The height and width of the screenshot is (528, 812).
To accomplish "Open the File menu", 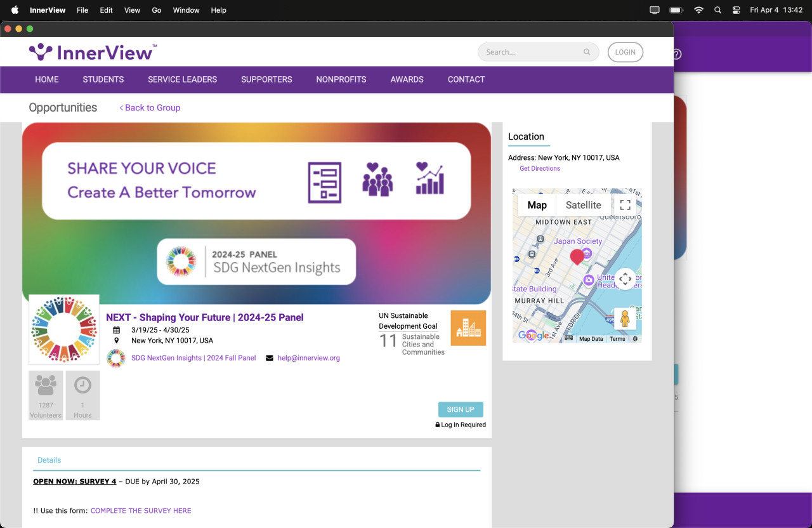I will tap(82, 10).
